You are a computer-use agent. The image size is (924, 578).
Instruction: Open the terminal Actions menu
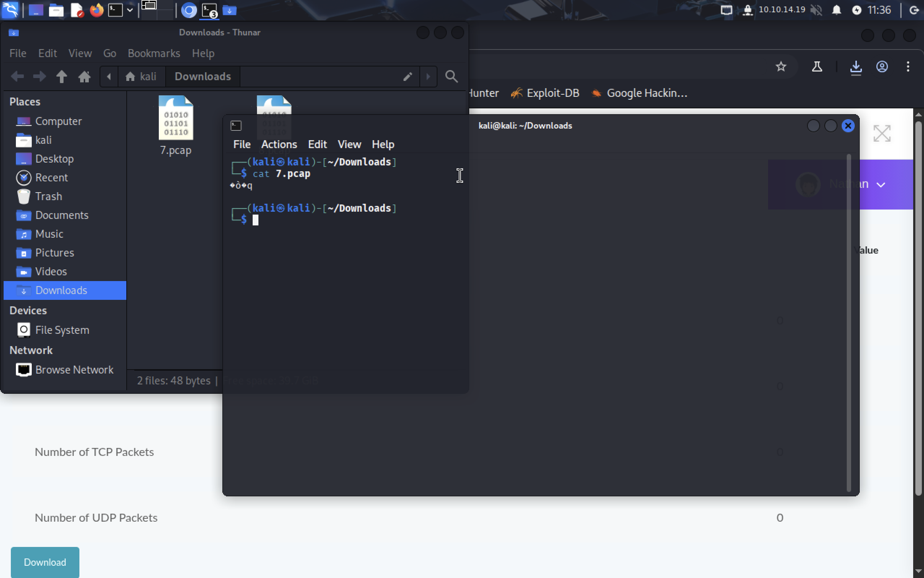tap(279, 144)
